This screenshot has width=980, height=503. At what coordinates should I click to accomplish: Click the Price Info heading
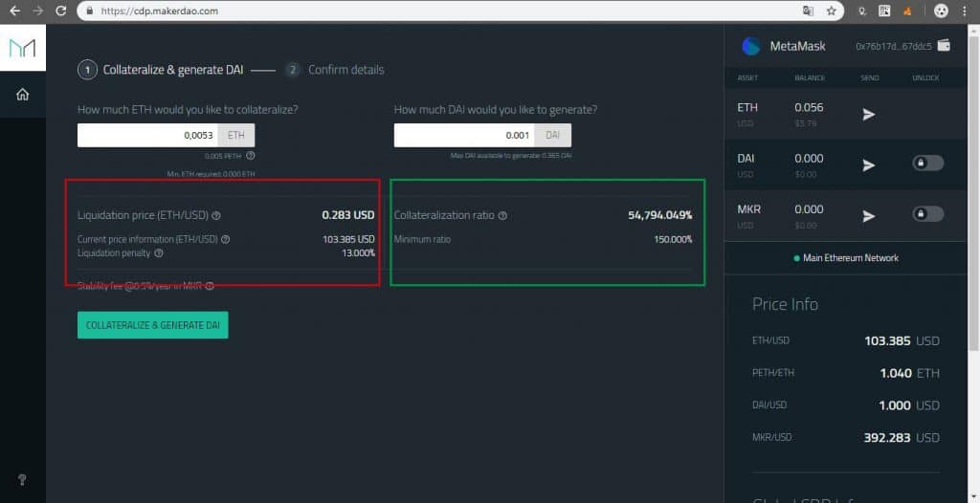coord(785,304)
